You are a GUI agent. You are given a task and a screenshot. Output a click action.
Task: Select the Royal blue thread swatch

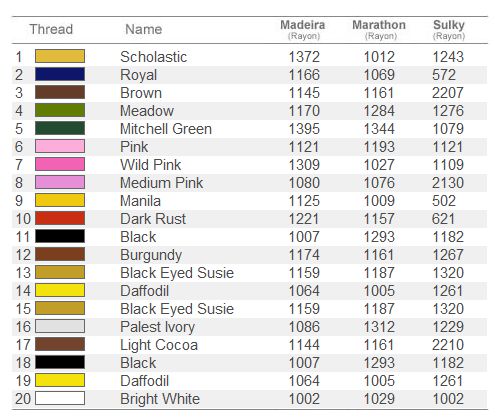click(x=60, y=74)
